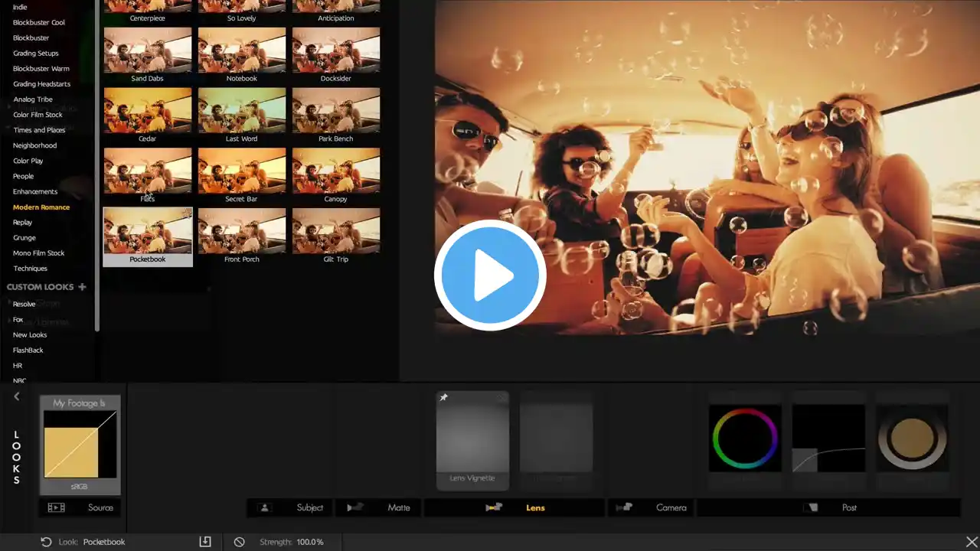Add a new custom look with plus icon
This screenshot has height=551, width=980.
(82, 287)
